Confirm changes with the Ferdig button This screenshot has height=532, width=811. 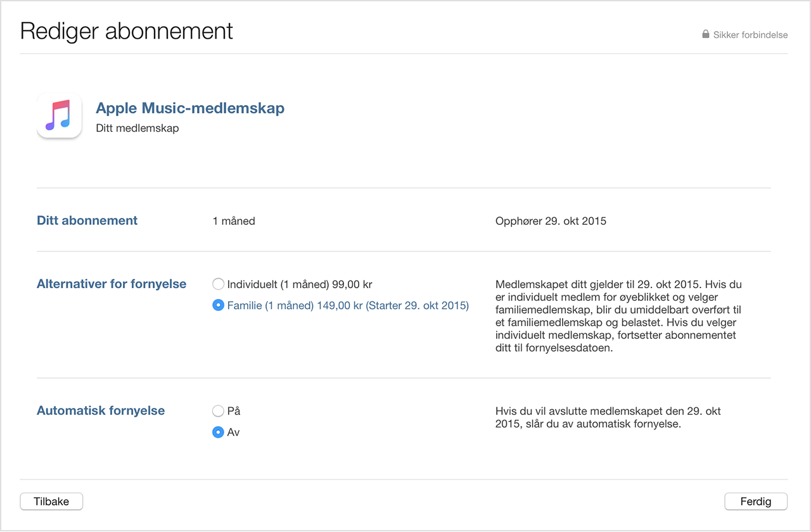tap(756, 501)
